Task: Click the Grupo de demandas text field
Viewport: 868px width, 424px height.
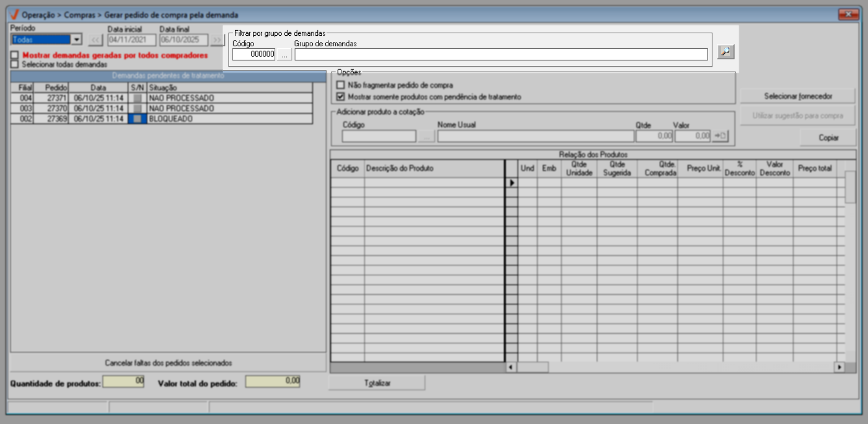Action: click(501, 54)
